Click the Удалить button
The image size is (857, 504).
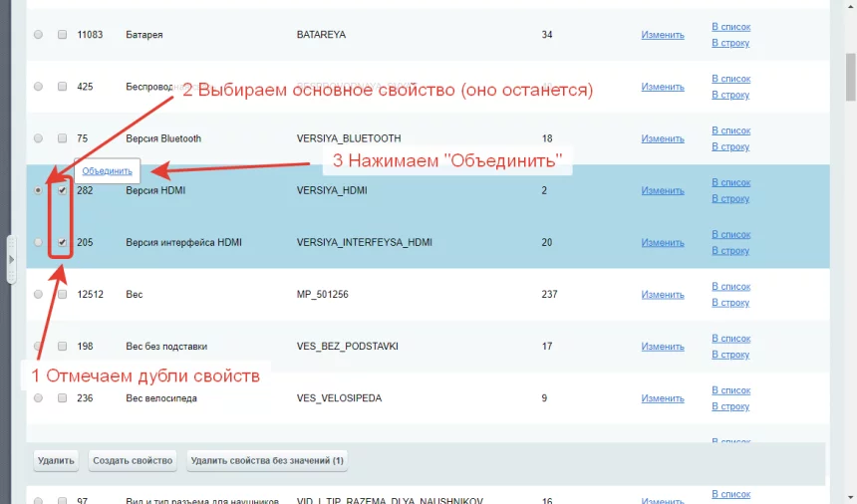[56, 460]
